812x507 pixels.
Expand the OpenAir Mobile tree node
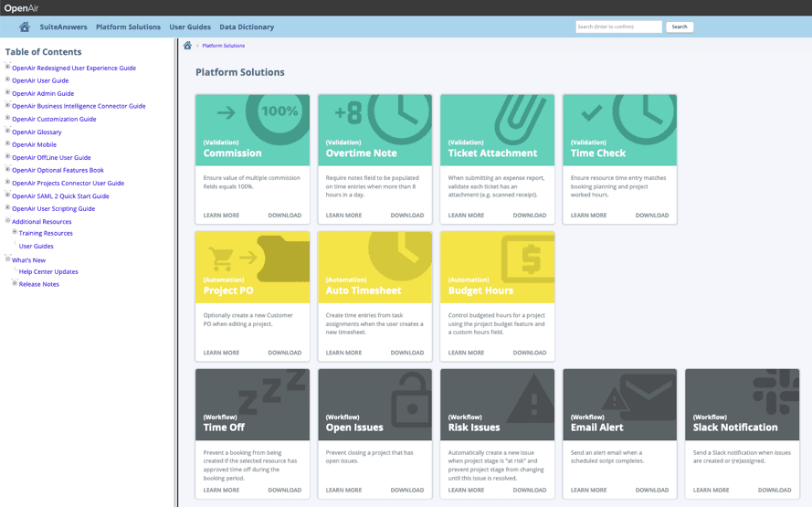click(x=8, y=143)
